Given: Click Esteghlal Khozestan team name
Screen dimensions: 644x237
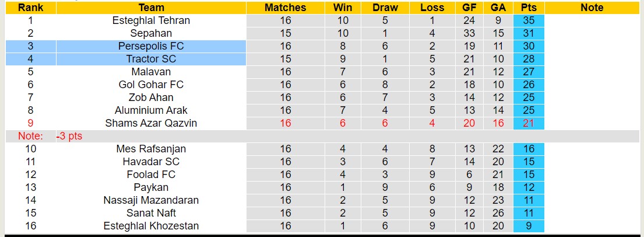Looking at the screenshot, I should pyautogui.click(x=151, y=226).
